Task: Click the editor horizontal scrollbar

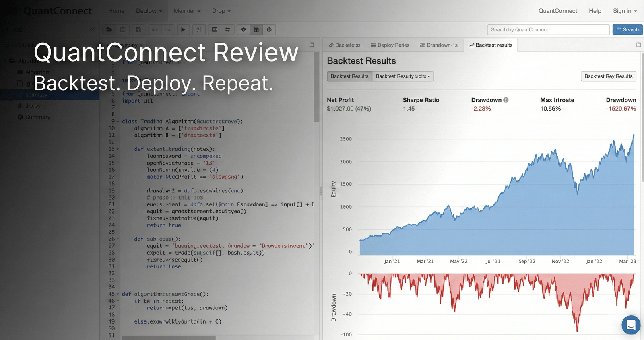Action: click(168, 338)
